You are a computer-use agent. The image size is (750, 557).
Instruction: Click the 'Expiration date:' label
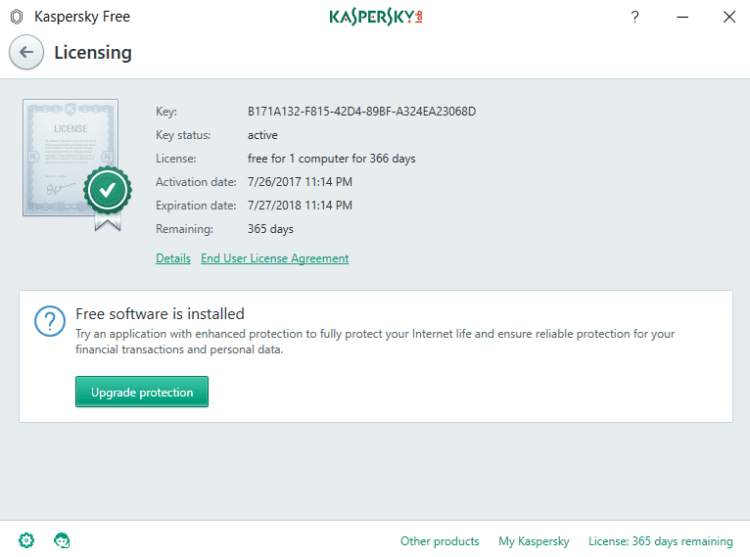[x=196, y=205]
